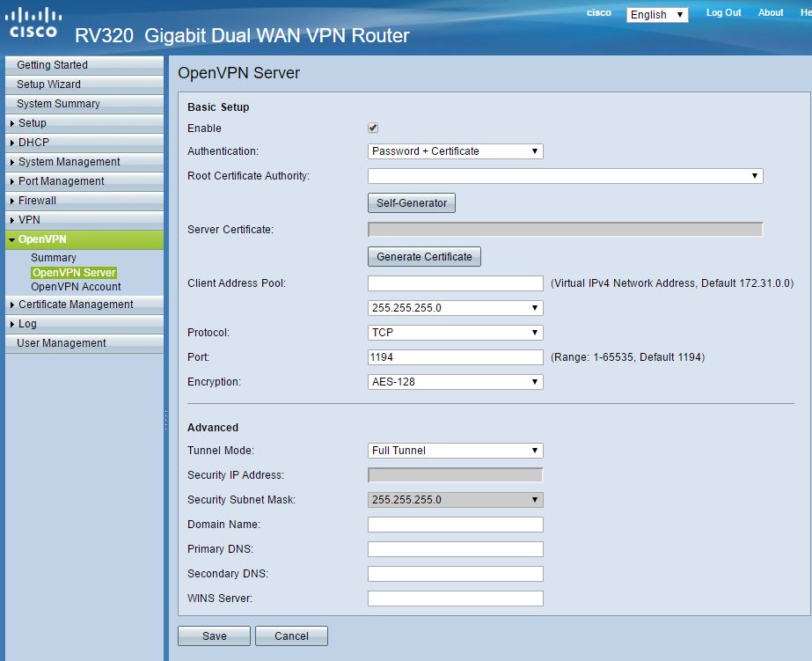Open the System Summary page

tap(84, 104)
